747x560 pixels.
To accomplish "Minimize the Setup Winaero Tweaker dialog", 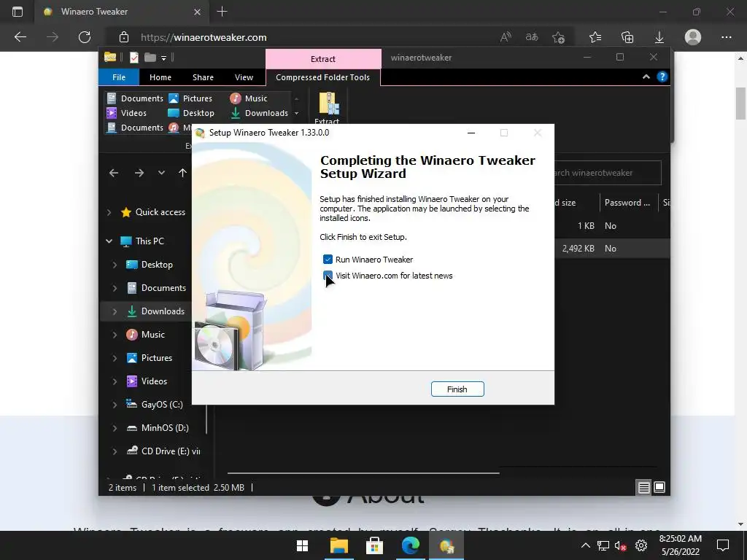I will click(x=471, y=133).
